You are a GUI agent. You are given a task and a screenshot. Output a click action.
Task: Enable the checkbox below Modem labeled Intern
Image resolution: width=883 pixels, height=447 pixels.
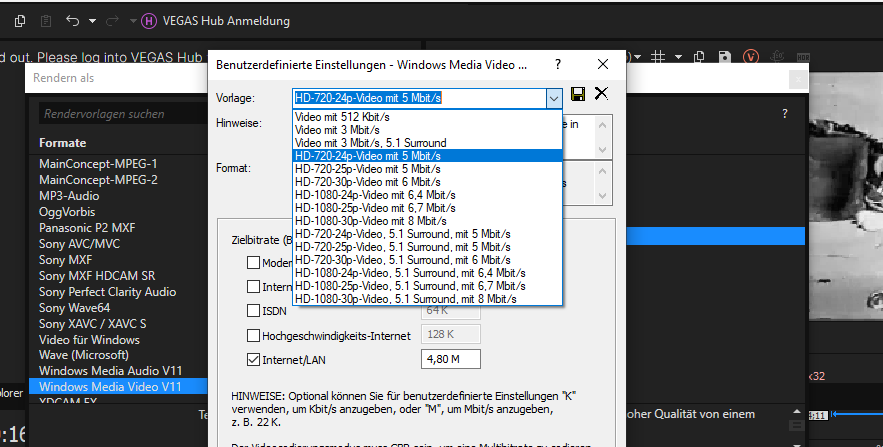point(253,287)
